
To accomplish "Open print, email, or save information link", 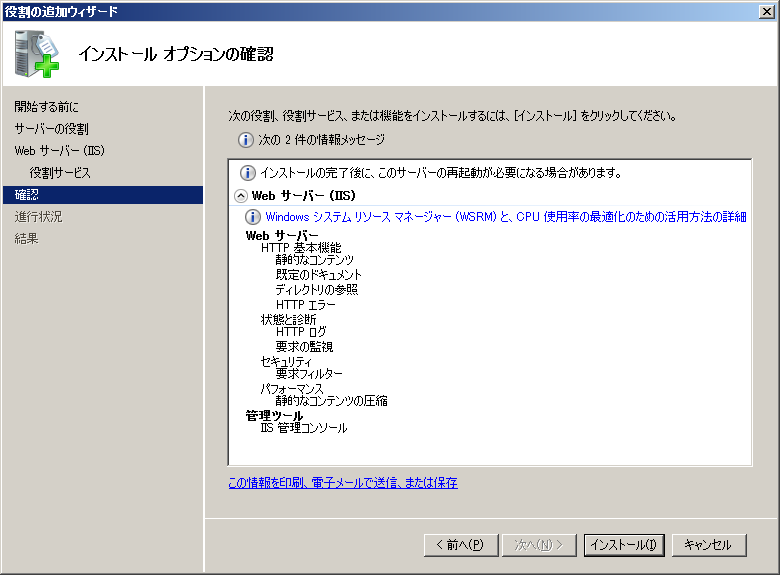I will point(343,482).
